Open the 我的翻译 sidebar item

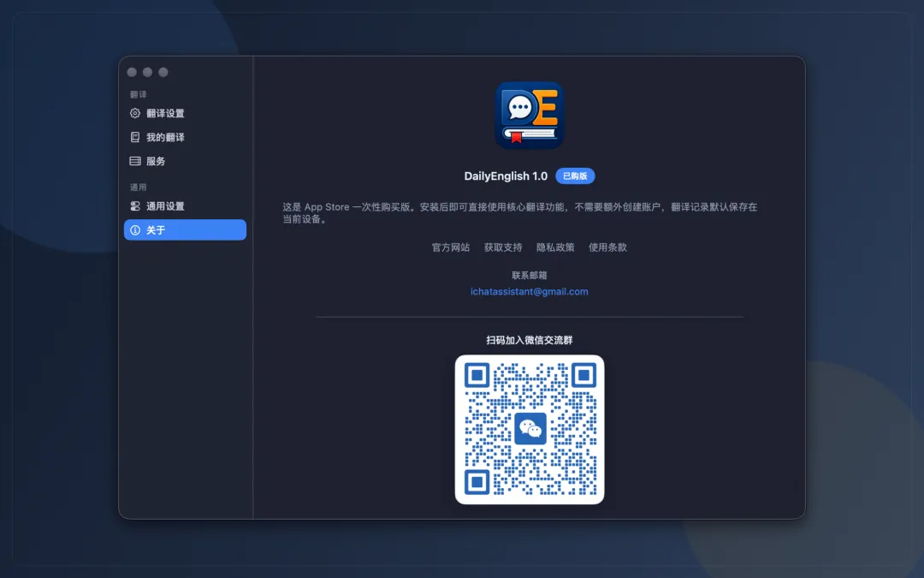pyautogui.click(x=185, y=137)
